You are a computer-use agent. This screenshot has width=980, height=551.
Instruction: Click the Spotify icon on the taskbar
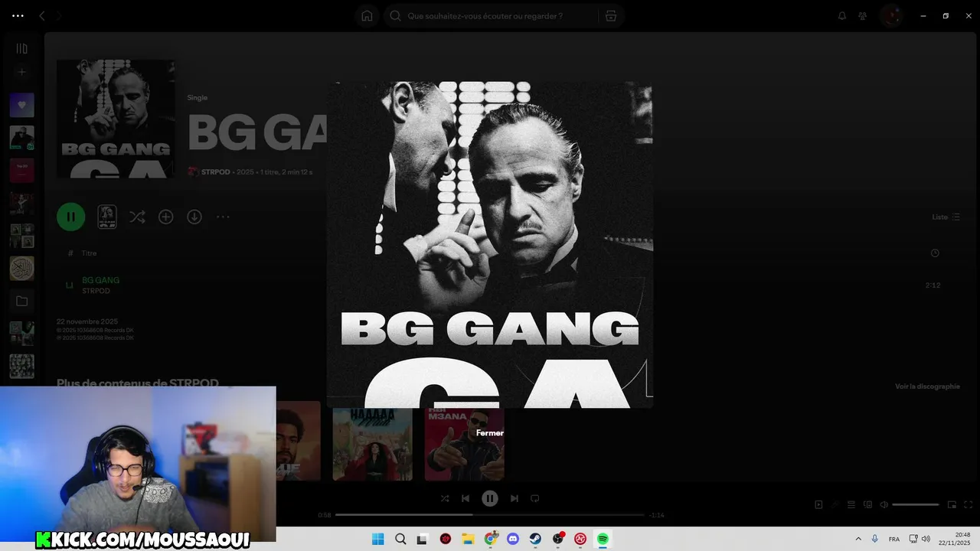tap(603, 540)
